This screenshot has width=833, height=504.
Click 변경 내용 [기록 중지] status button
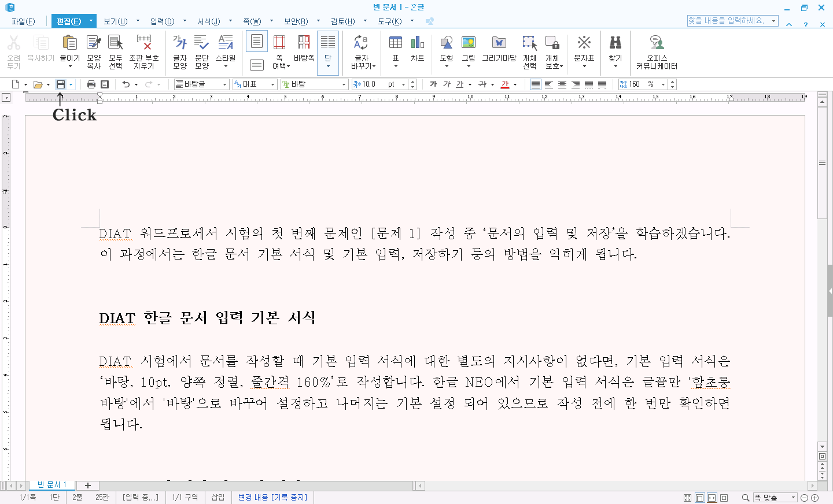(x=272, y=497)
